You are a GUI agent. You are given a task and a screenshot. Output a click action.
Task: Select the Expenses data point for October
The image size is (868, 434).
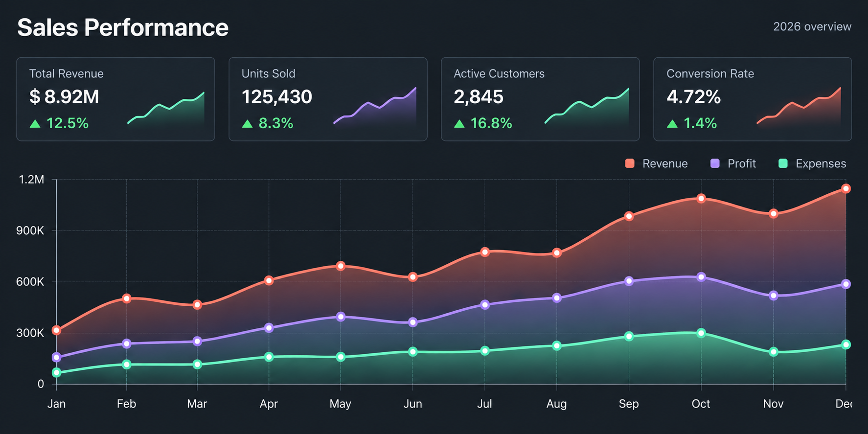701,333
